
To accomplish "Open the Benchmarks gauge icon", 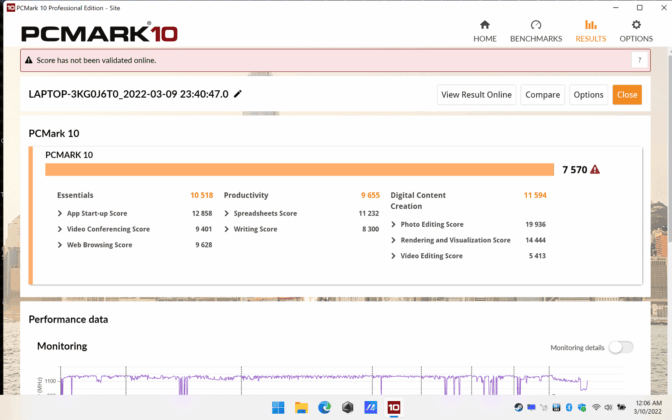I will [x=536, y=25].
